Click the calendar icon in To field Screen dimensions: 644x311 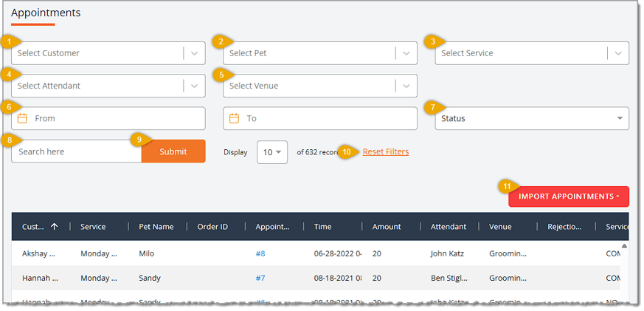pyautogui.click(x=234, y=118)
